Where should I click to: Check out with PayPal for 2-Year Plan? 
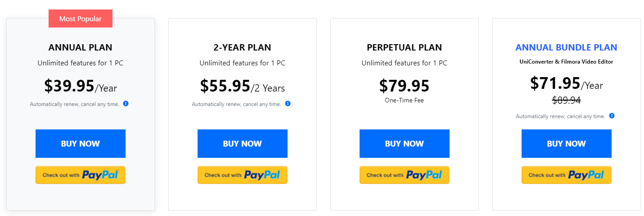[x=243, y=175]
